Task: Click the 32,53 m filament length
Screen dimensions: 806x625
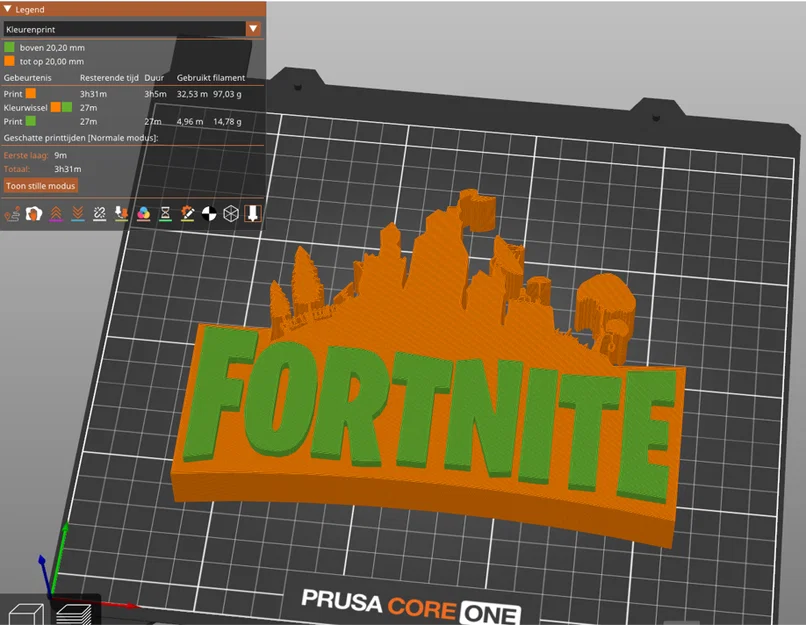Action: (192, 94)
